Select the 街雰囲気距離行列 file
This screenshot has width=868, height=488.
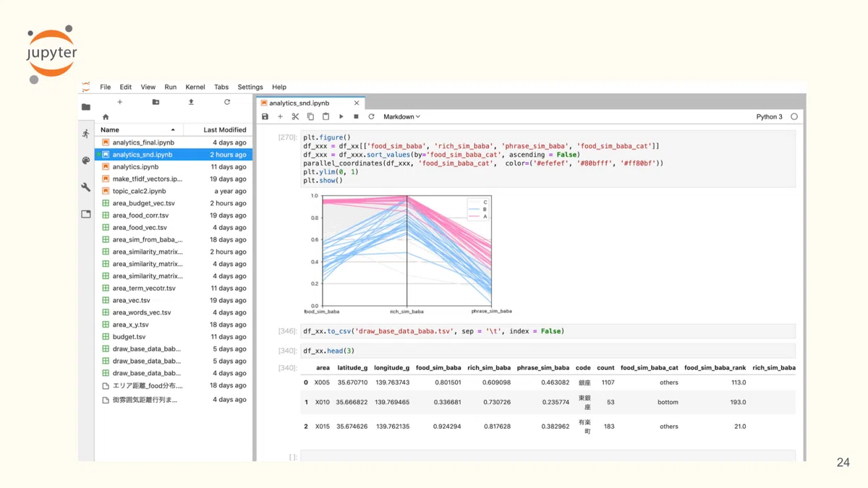[174, 399]
